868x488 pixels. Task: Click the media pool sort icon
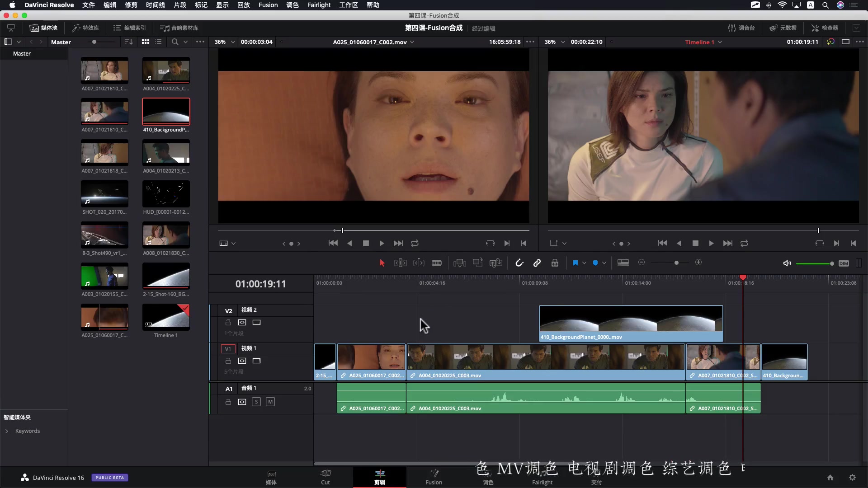click(x=129, y=42)
